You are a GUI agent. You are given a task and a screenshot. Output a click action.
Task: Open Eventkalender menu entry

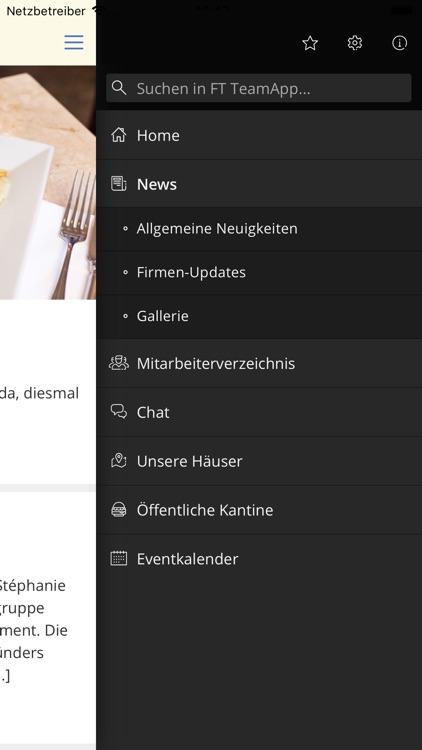(259, 559)
